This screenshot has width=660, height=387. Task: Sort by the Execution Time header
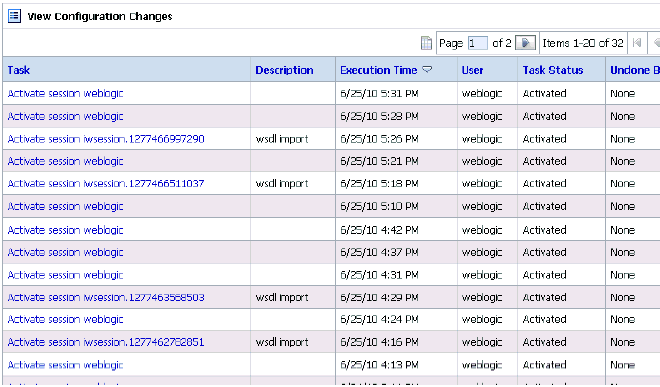[x=378, y=70]
